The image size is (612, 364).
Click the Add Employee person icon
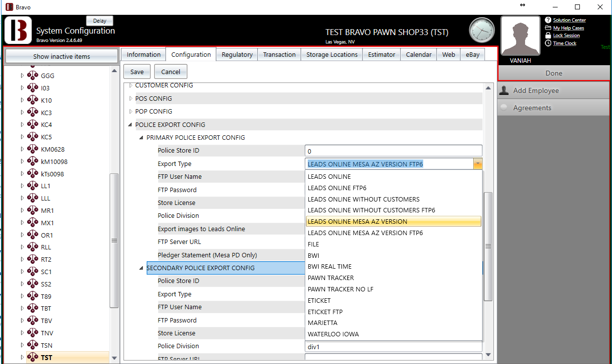click(x=504, y=90)
